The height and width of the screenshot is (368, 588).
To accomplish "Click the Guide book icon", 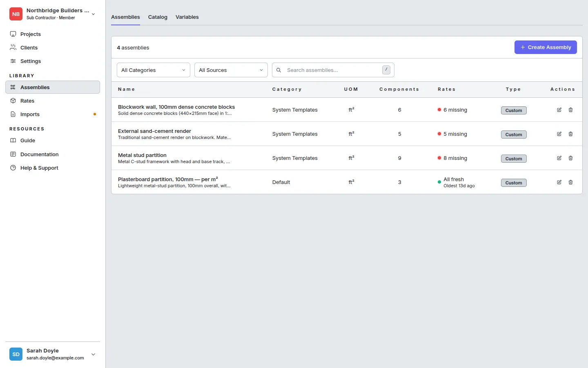I will coord(13,140).
